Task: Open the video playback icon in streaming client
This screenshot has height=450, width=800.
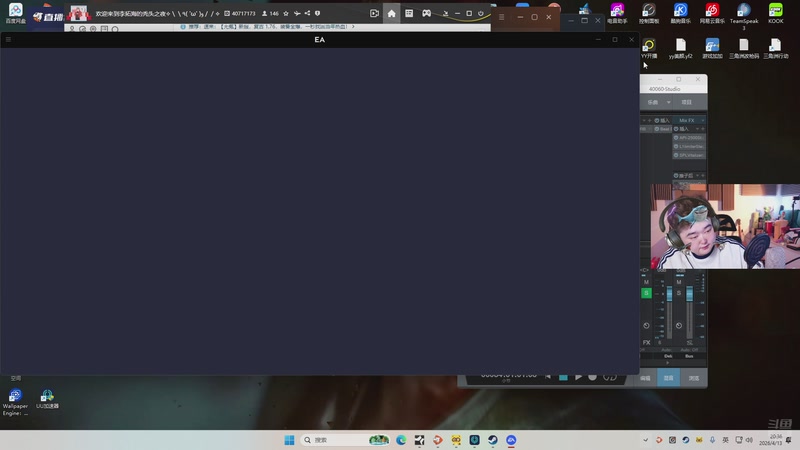Action: (x=374, y=14)
